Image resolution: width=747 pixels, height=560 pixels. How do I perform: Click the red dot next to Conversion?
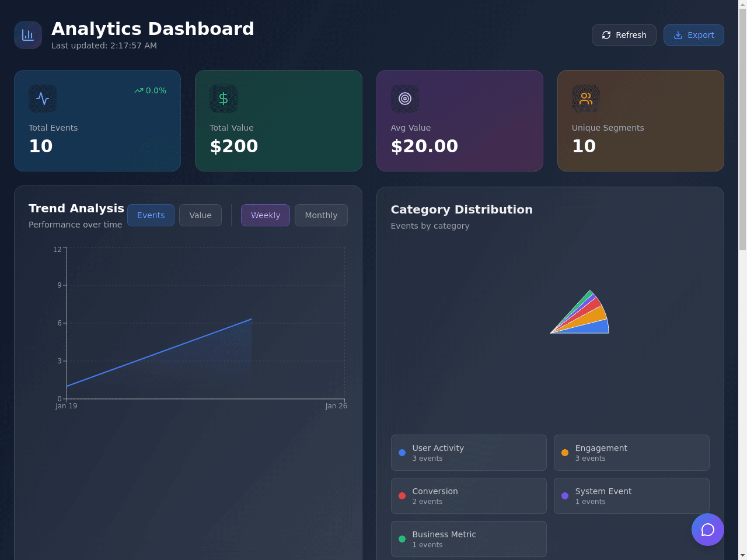[402, 496]
